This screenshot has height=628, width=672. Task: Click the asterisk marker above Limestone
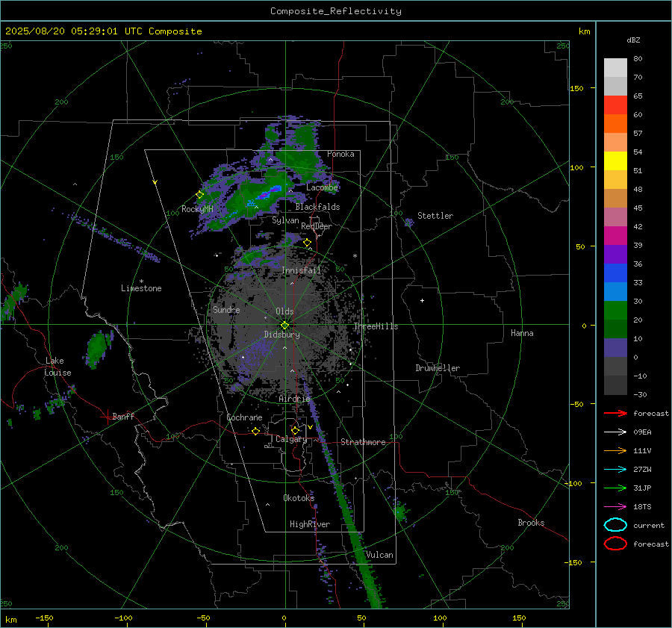point(141,282)
